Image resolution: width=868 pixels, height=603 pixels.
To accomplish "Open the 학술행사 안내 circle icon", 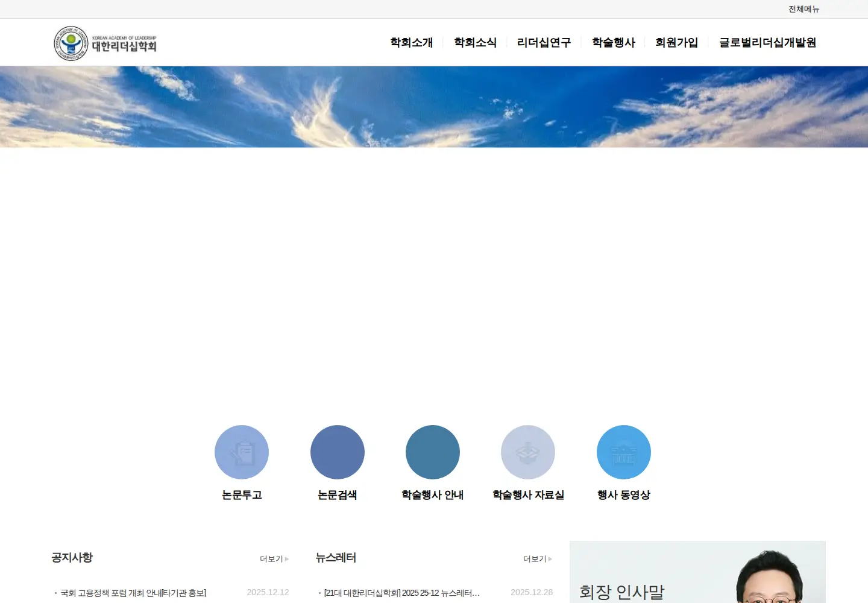I will coord(433,452).
